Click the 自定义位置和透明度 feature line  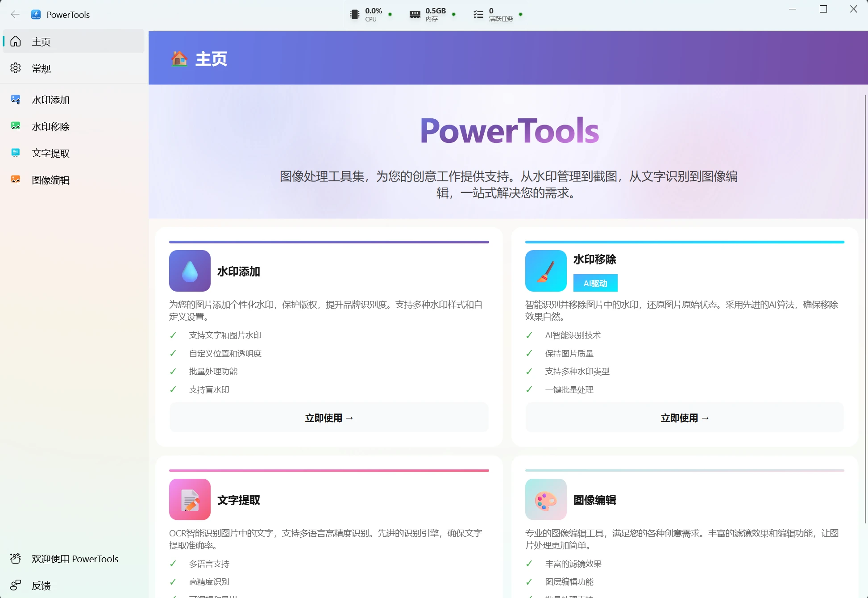coord(225,353)
